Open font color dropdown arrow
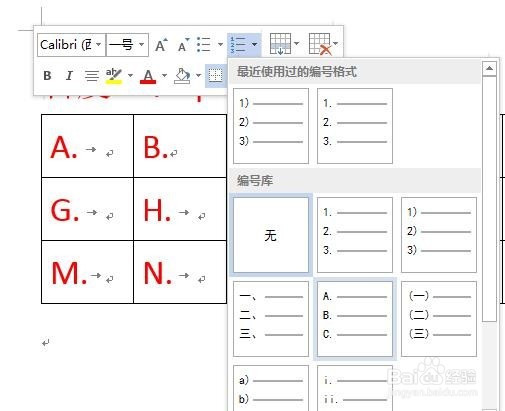 coord(164,76)
